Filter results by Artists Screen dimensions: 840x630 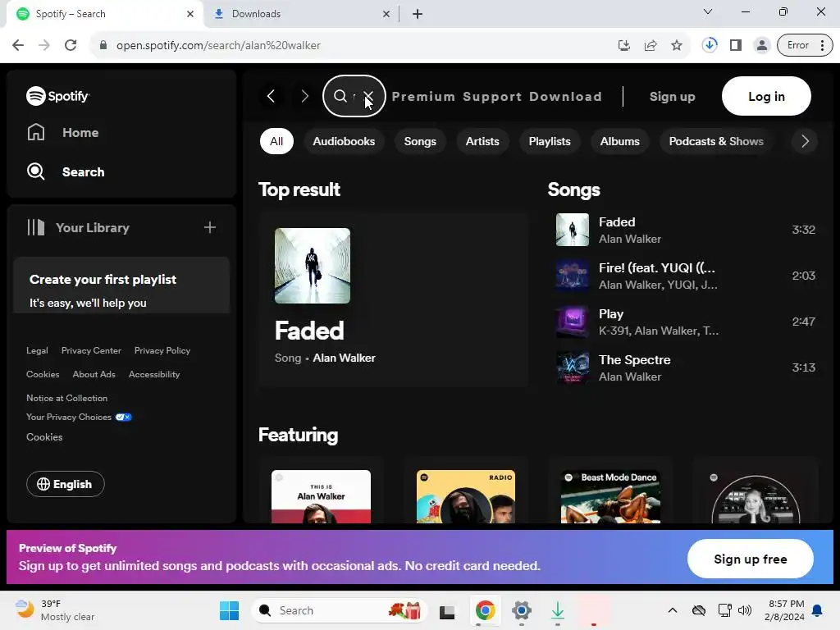coord(482,141)
